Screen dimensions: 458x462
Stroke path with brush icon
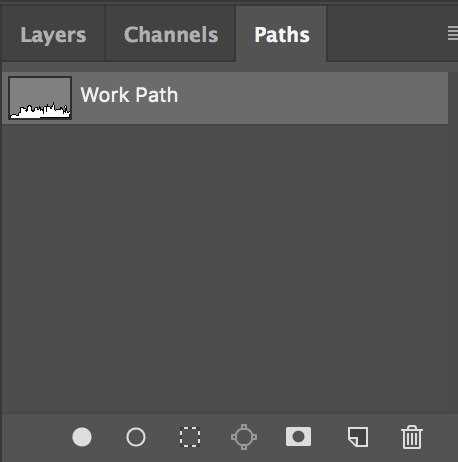pyautogui.click(x=136, y=437)
